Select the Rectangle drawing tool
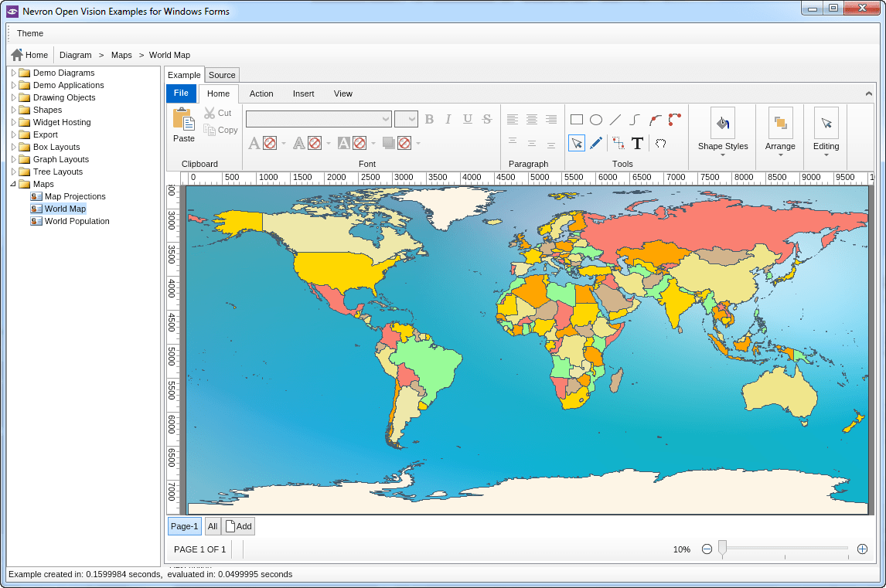 [576, 120]
